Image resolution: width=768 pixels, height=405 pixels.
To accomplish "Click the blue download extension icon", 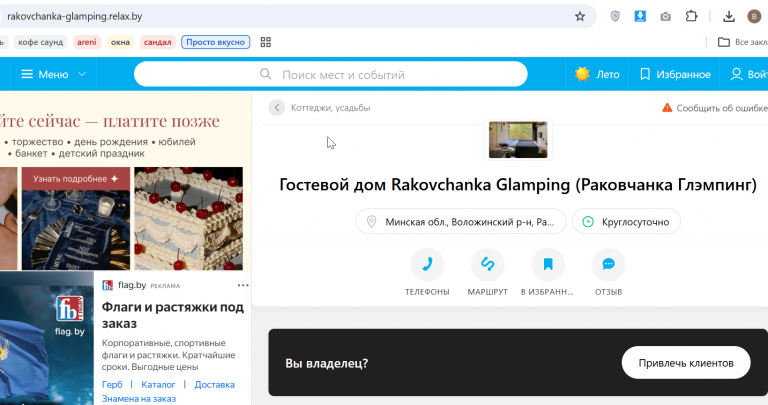I will 640,17.
